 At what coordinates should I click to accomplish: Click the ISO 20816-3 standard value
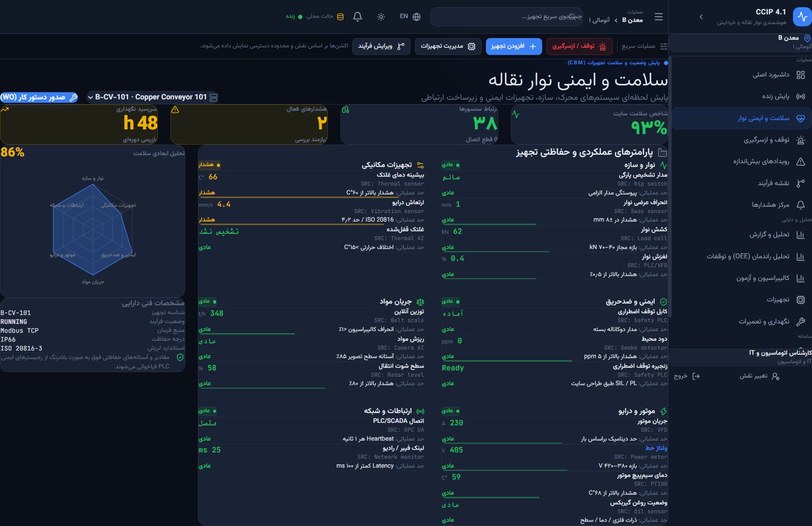point(21,348)
